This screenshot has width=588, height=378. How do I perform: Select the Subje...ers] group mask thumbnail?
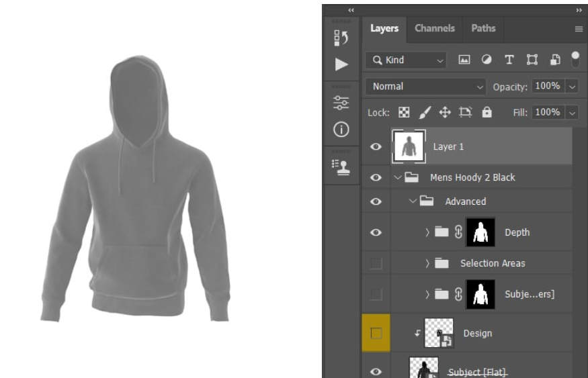(480, 294)
